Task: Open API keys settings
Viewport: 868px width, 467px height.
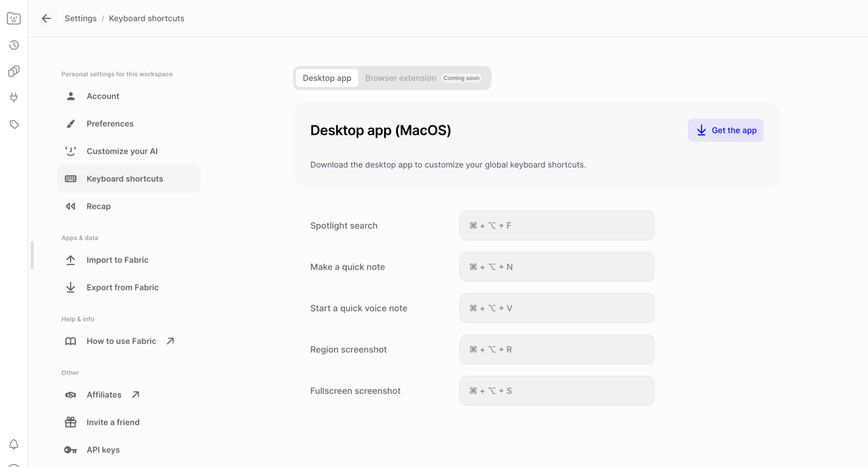Action: (x=129, y=450)
